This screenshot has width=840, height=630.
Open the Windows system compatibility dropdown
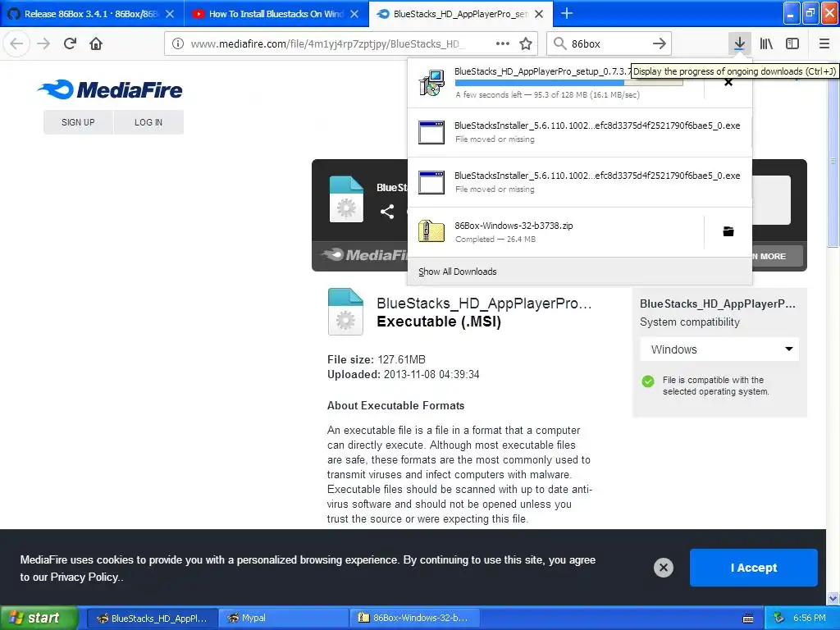tap(719, 349)
